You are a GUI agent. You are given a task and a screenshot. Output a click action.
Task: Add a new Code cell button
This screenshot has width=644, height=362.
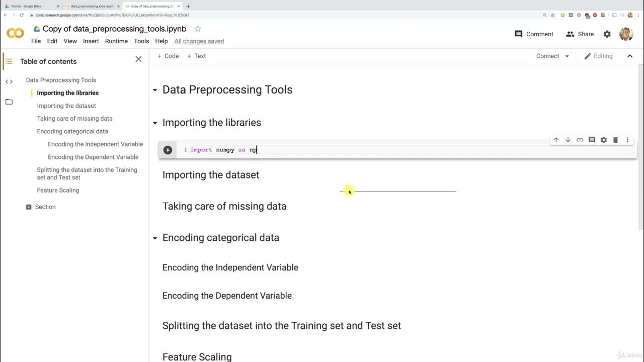pyautogui.click(x=168, y=56)
